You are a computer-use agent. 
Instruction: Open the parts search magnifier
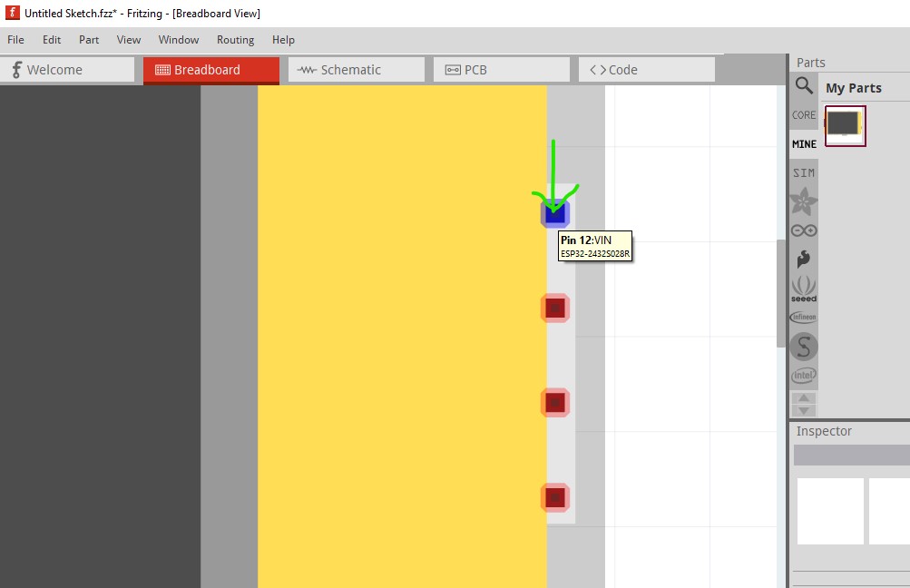point(804,86)
